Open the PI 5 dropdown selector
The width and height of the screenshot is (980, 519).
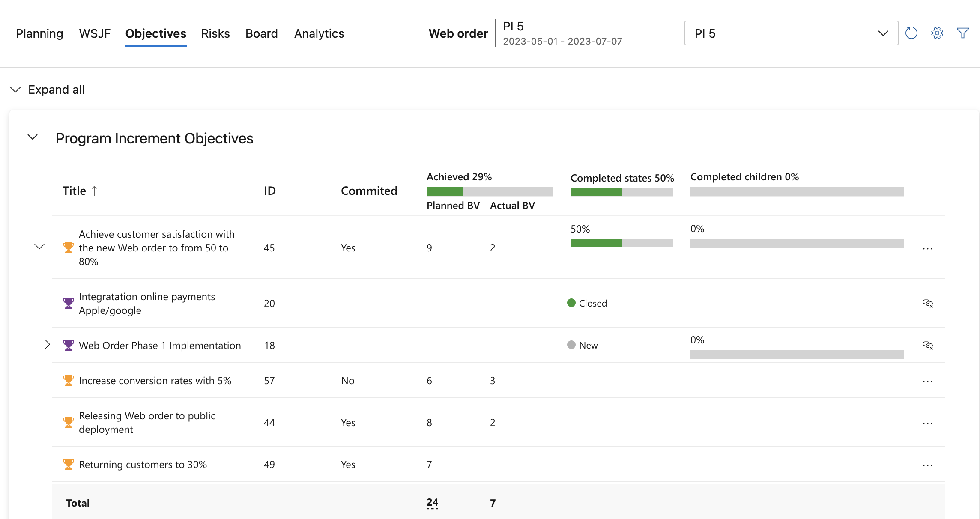(x=791, y=33)
